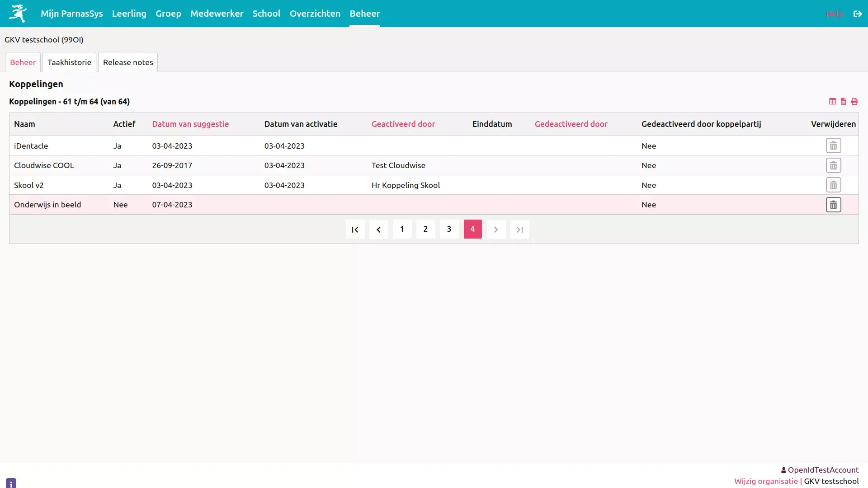Click the Wijzig organisatie link

[x=765, y=481]
